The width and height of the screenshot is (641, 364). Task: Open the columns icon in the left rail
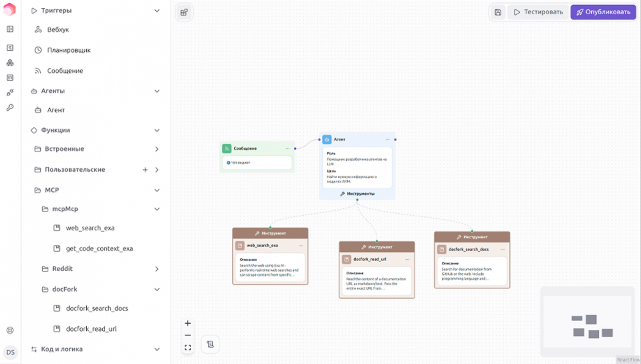(10, 78)
